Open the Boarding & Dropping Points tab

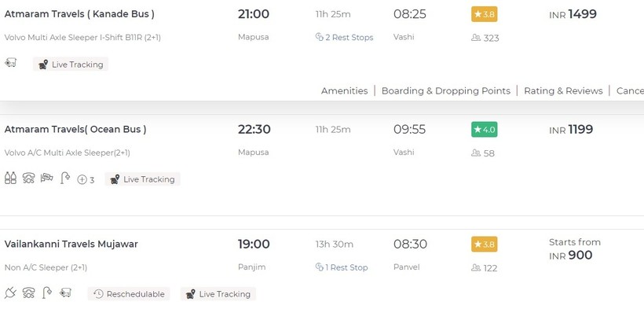click(445, 90)
